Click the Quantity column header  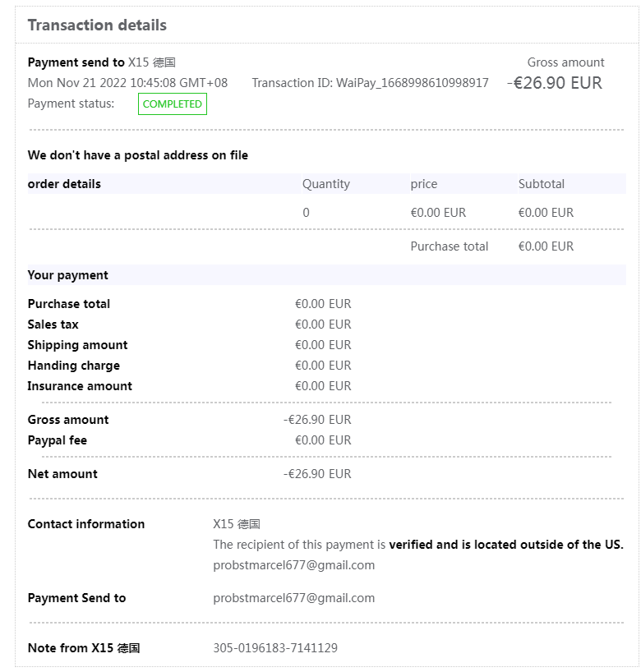coord(325,184)
